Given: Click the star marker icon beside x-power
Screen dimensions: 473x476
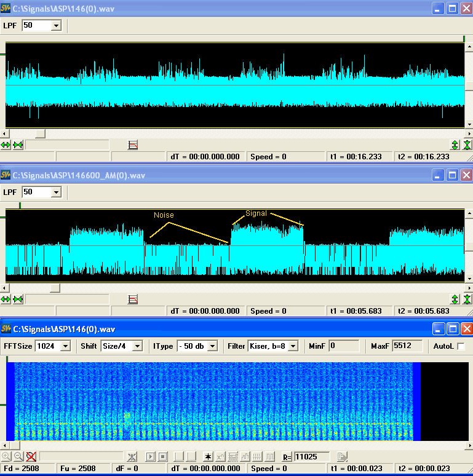Looking at the screenshot, I should click(208, 456).
